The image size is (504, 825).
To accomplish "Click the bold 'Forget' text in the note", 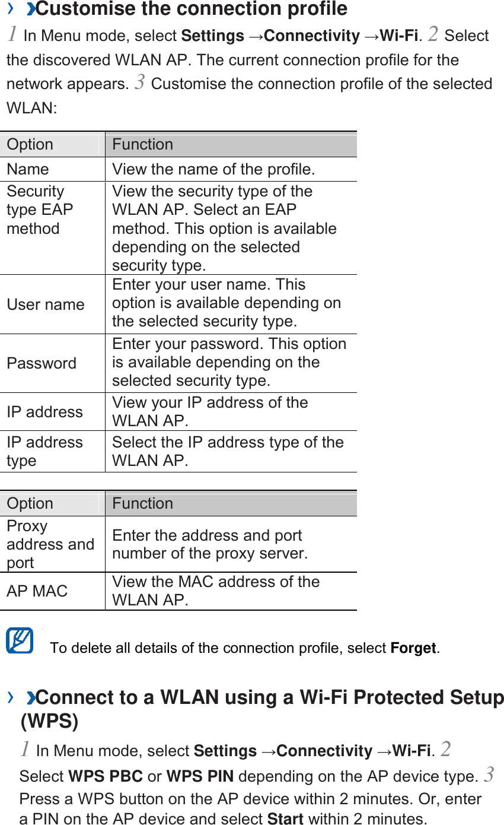I will (413, 648).
